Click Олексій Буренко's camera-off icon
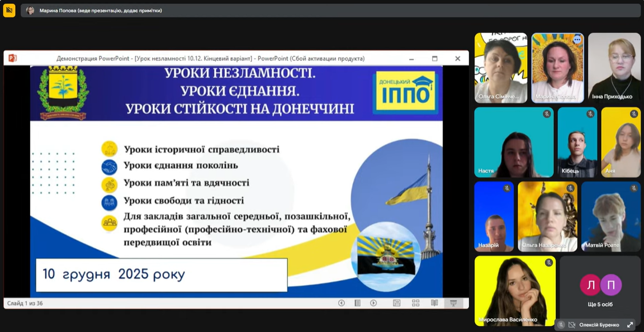 [x=572, y=325]
